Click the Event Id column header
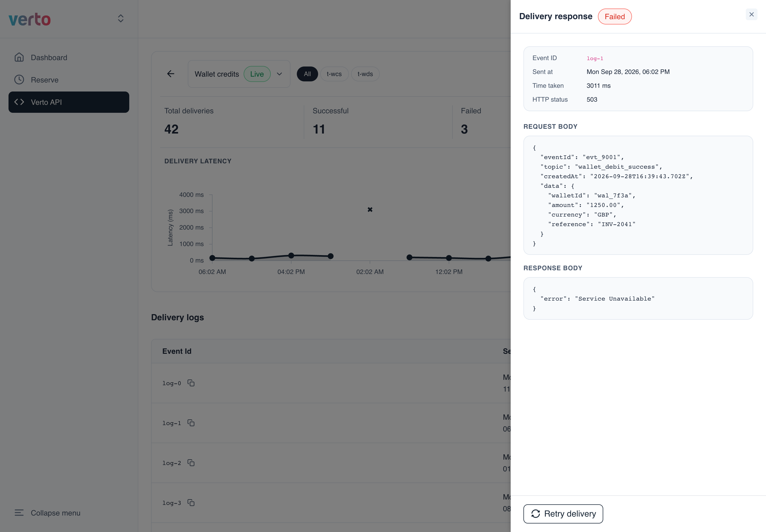Viewport: 766px width, 532px height. (177, 351)
